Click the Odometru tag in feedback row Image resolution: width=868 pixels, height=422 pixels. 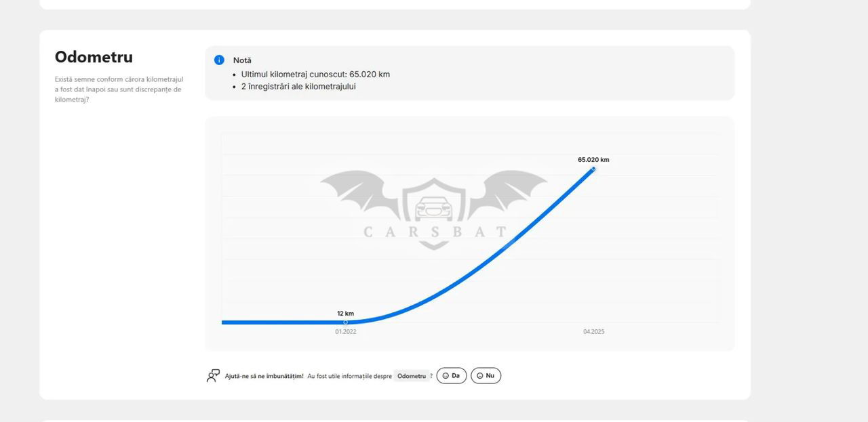[x=412, y=376]
